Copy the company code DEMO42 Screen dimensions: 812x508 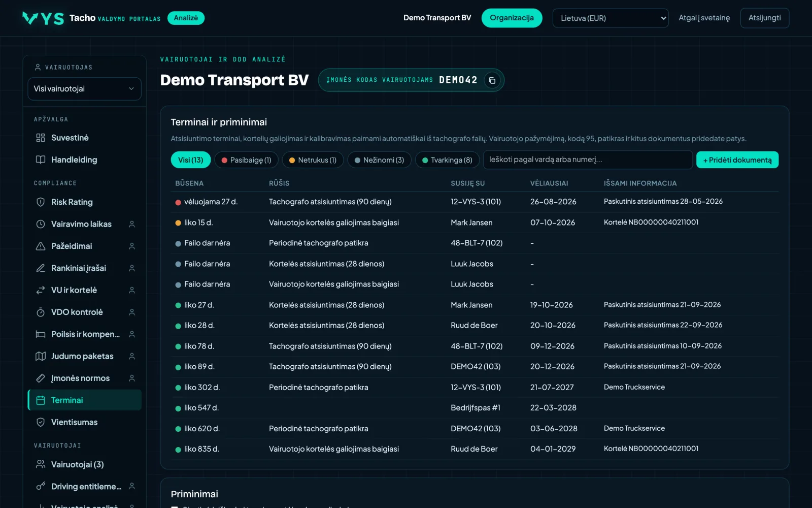492,80
